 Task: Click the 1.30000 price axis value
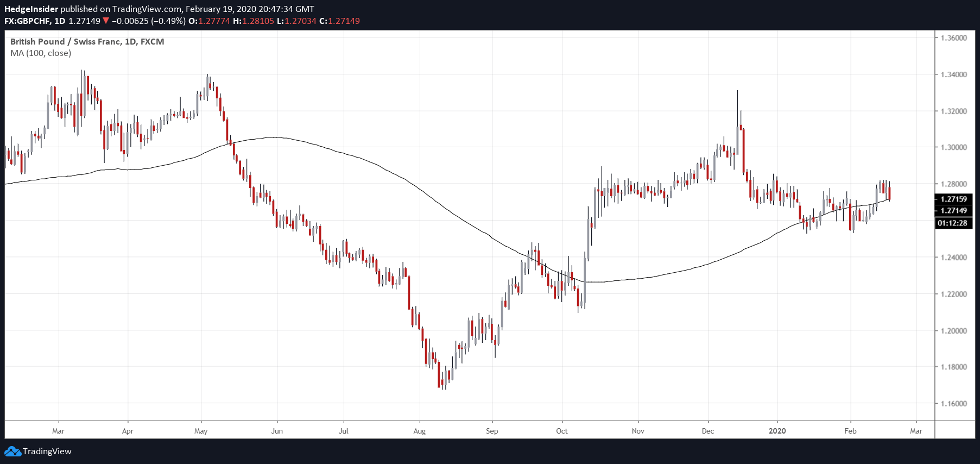(954, 147)
